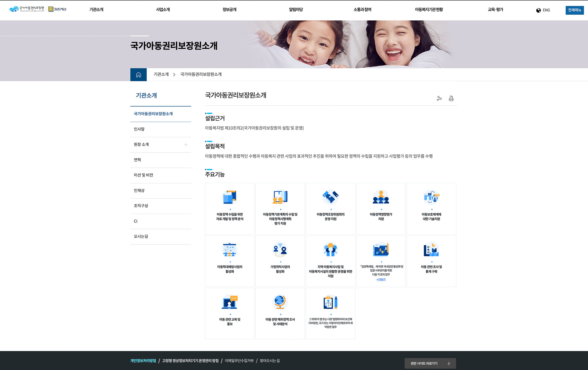Click the print icon beside page title
Image resolution: width=588 pixels, height=370 pixels.
point(451,98)
